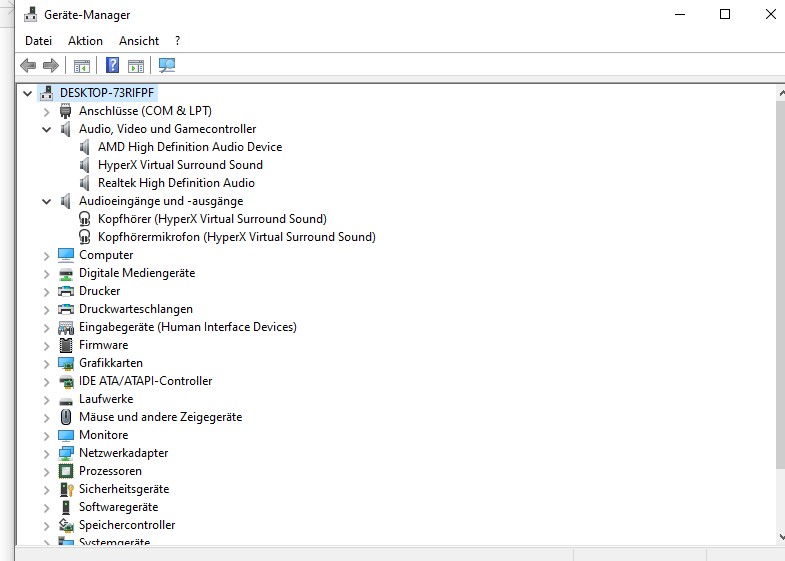
Task: Click the Geräte-Manager title bar icon
Action: 30,15
